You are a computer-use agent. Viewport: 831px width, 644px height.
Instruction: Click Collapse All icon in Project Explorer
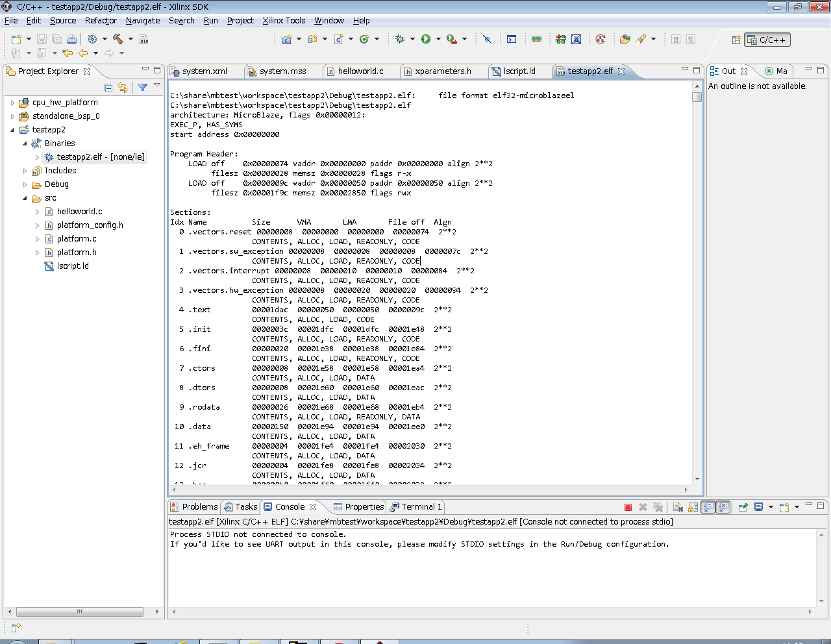108,88
